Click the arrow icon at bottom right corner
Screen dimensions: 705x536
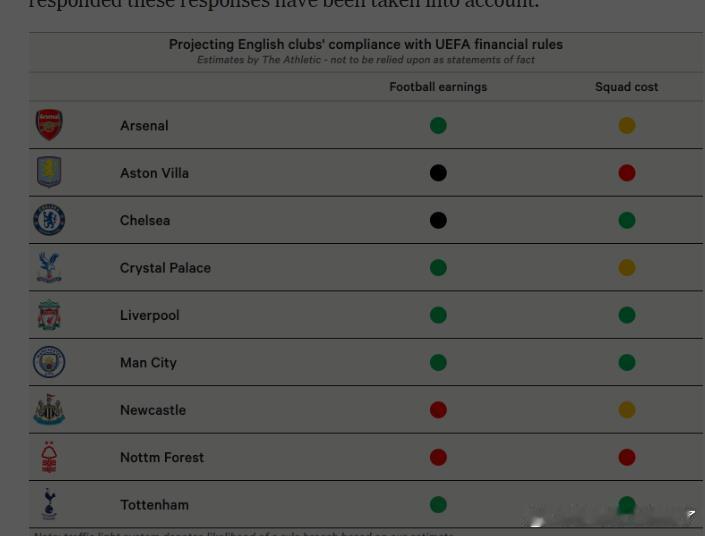(691, 514)
